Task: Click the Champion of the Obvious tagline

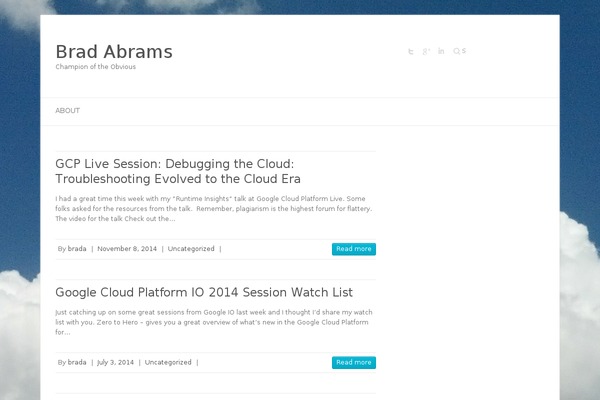Action: pos(95,67)
